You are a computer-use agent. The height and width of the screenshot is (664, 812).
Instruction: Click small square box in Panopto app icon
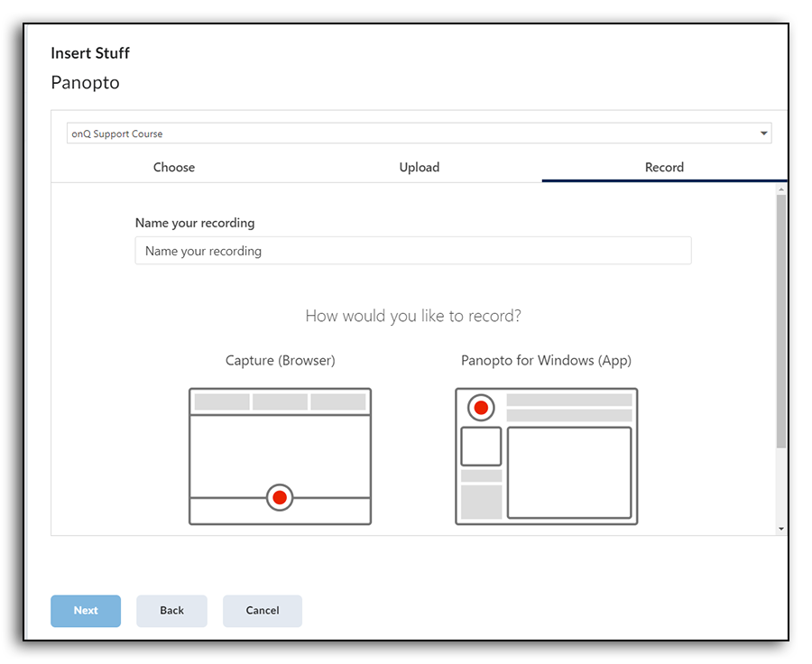481,447
